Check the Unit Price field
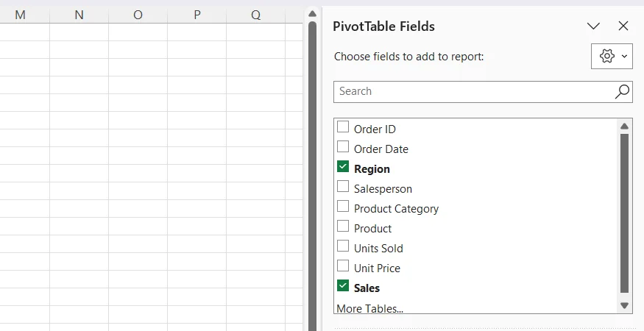The width and height of the screenshot is (644, 331). click(x=343, y=266)
